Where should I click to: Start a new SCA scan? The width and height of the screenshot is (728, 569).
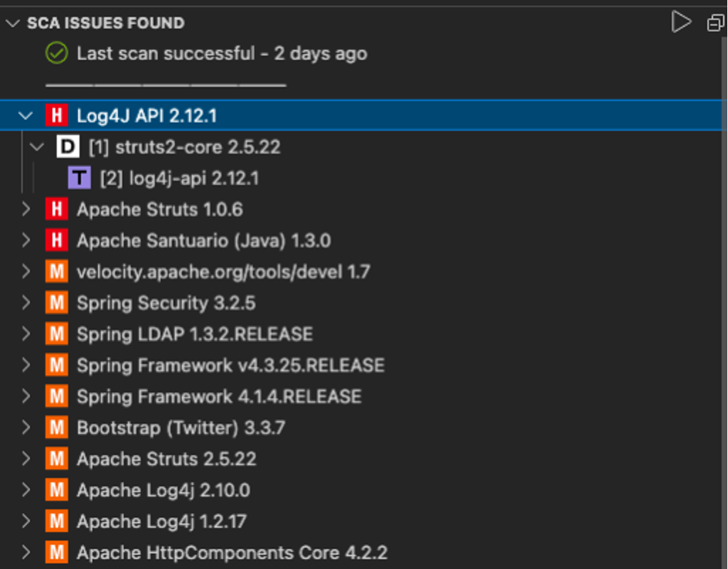coord(681,22)
